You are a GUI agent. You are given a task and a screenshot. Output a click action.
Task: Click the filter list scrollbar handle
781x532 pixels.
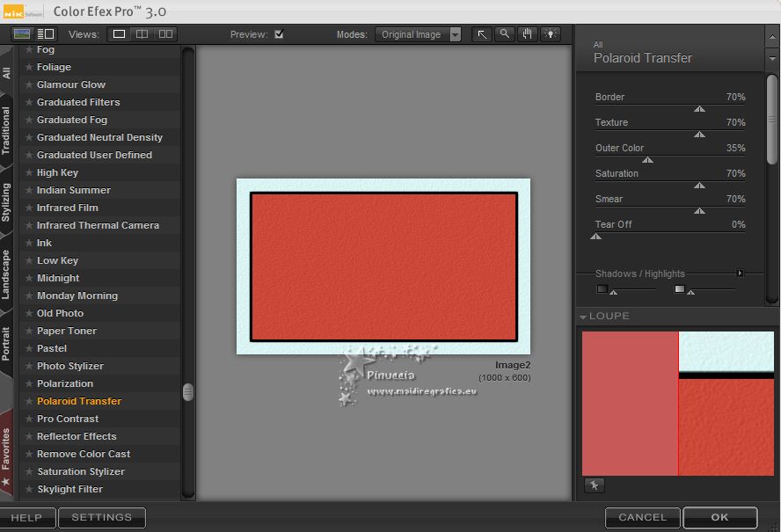coord(188,392)
